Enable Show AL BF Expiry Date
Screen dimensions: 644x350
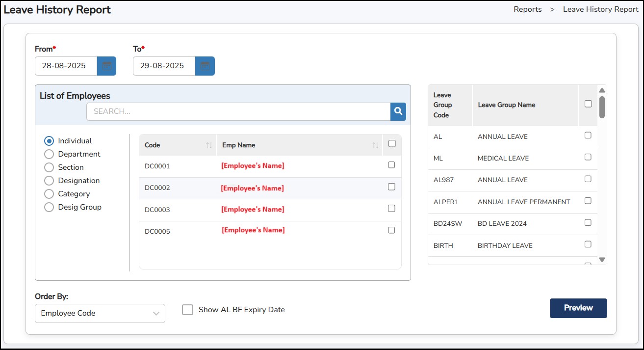coord(187,310)
